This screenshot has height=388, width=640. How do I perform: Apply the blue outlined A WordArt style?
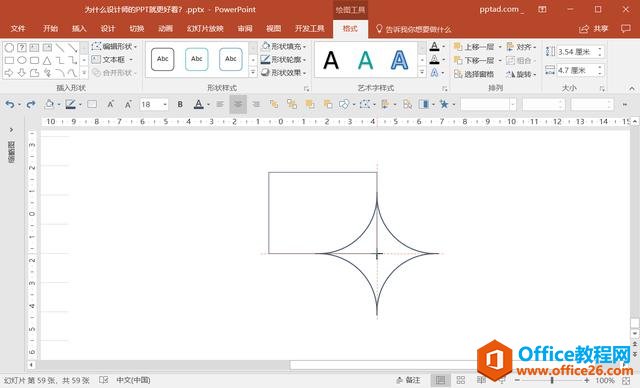[399, 60]
